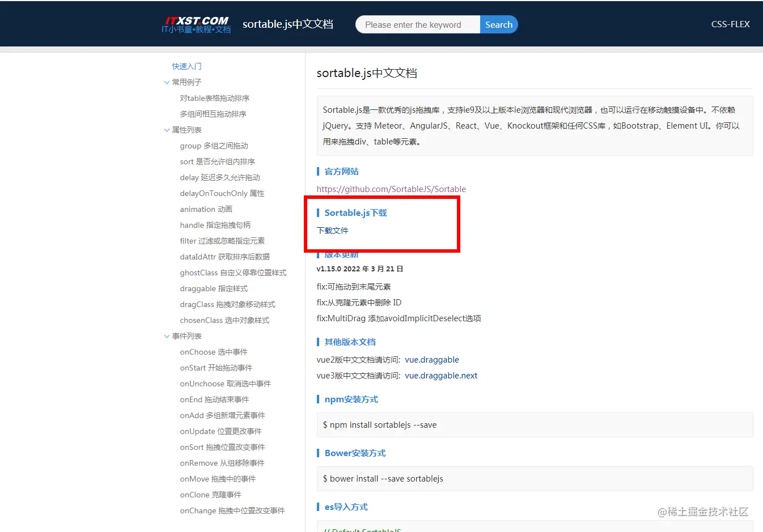Click the fix:从克隆元素中删除 ID line
Screen dimensions: 763x532
[359, 303]
